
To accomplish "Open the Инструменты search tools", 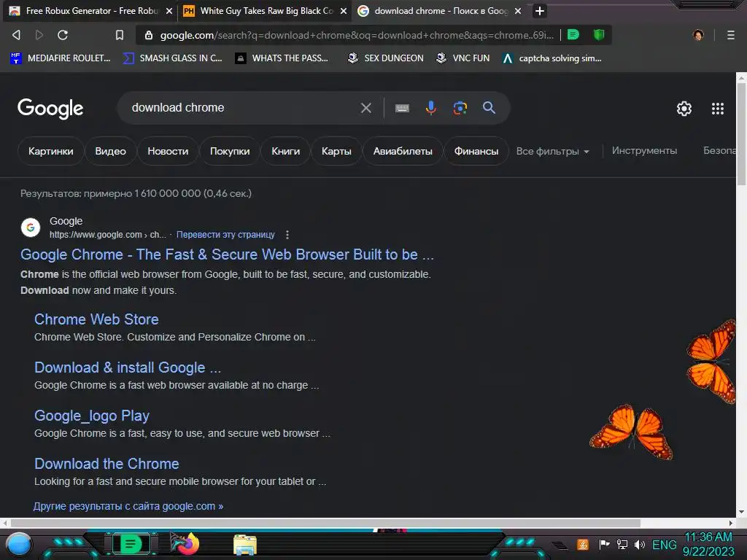I will 644,151.
